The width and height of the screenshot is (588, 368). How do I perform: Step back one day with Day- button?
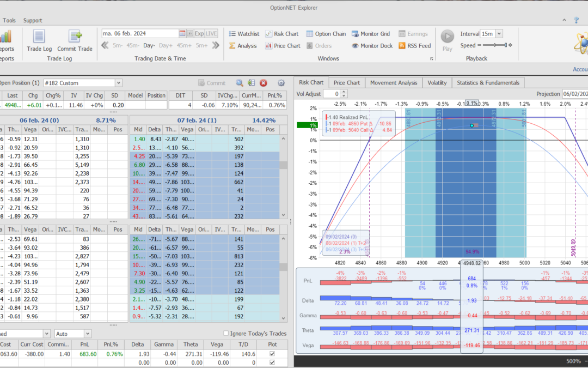[149, 46]
